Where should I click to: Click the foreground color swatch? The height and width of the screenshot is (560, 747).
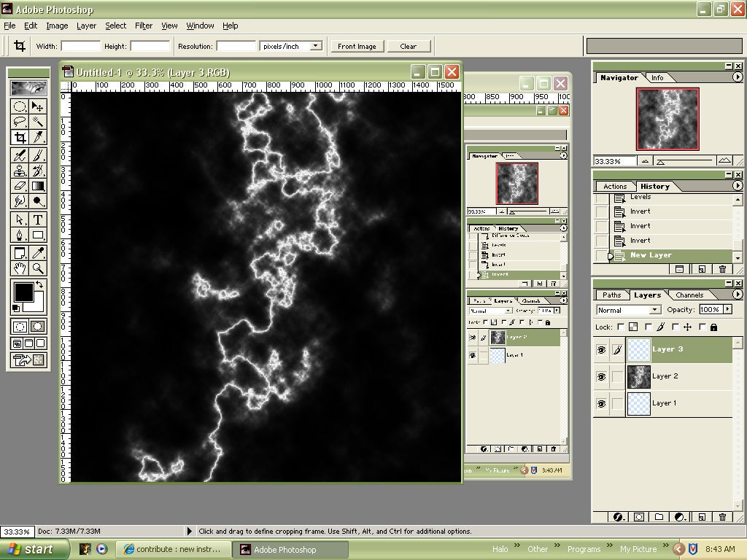[25, 292]
